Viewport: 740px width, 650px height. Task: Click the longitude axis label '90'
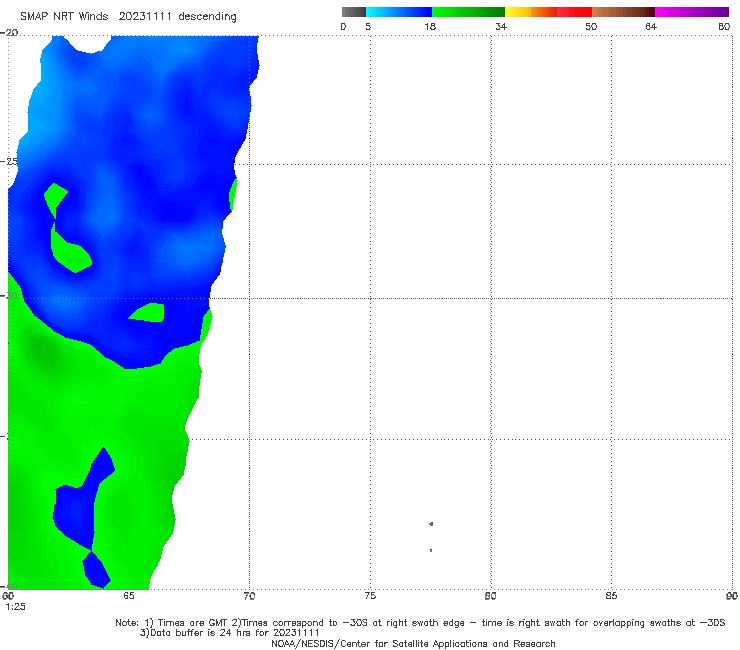[732, 596]
